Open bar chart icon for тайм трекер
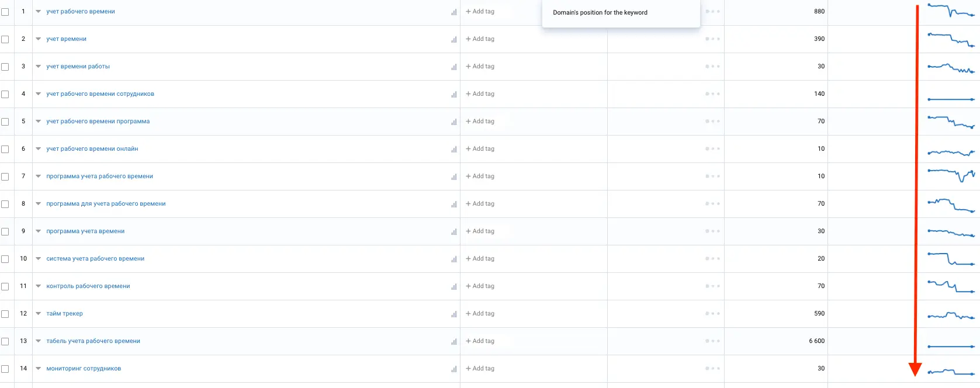Image resolution: width=980 pixels, height=388 pixels. [x=454, y=314]
